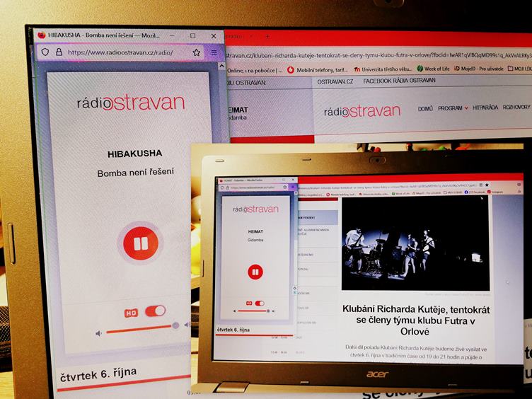Click the small volume slider in the inner laptop picture
This screenshot has height=399, width=532.
[253, 311]
